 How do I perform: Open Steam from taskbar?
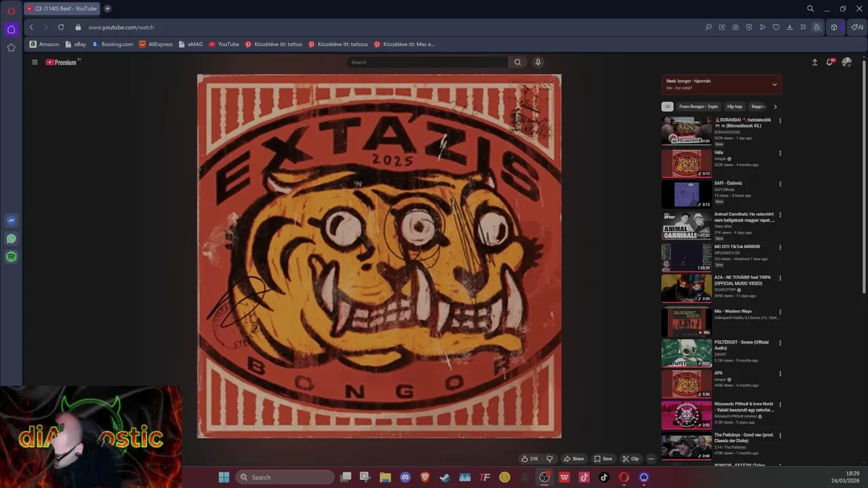(445, 477)
